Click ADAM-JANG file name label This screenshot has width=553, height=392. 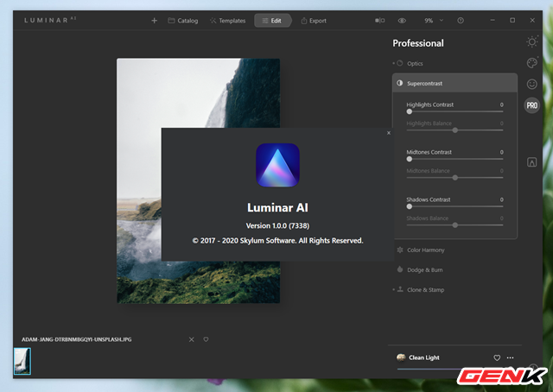pos(77,339)
